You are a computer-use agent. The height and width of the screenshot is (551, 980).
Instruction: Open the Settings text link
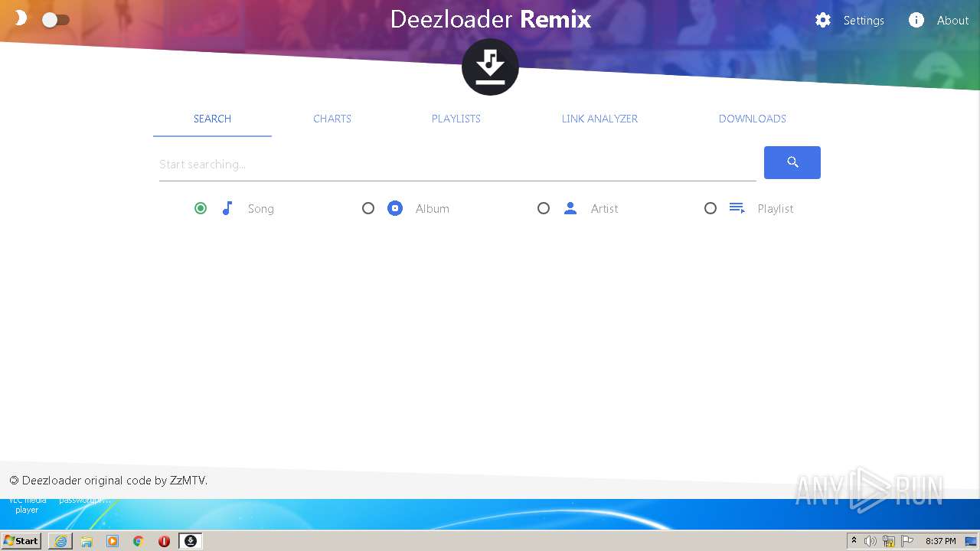click(x=864, y=21)
